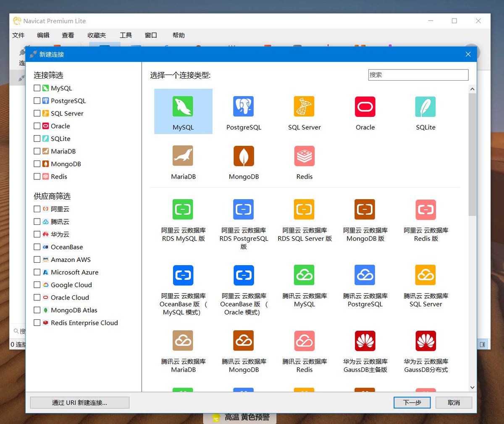Check the Redis connection filter checkbox
The height and width of the screenshot is (424, 504).
[37, 176]
